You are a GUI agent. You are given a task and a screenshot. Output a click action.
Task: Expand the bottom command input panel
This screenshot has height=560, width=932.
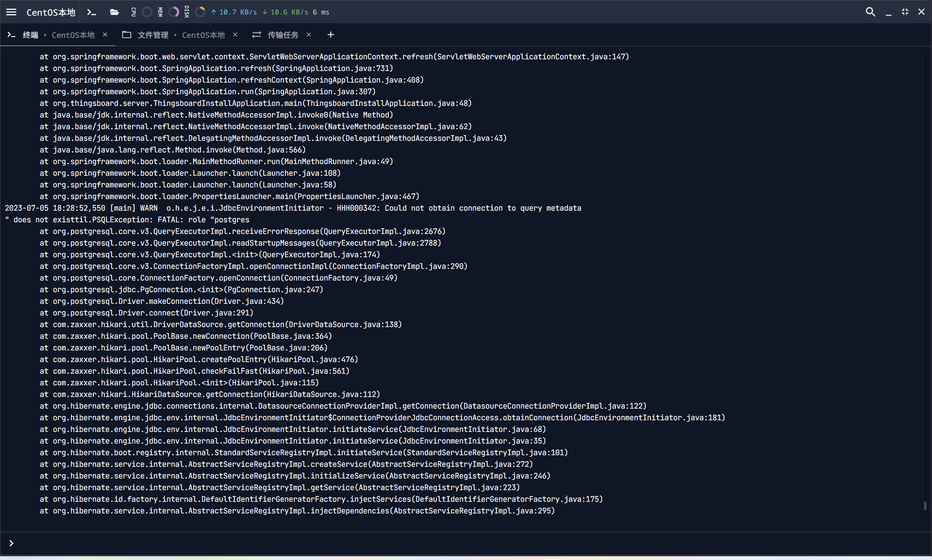click(x=11, y=543)
